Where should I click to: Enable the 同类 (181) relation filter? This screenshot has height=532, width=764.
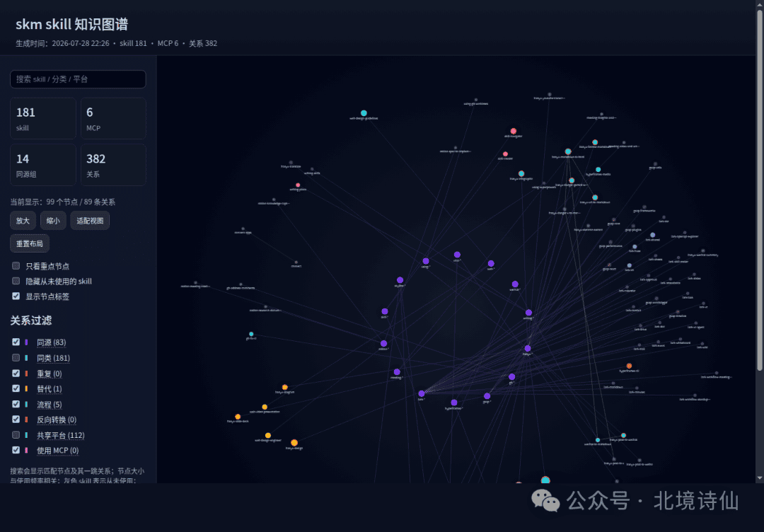point(16,357)
